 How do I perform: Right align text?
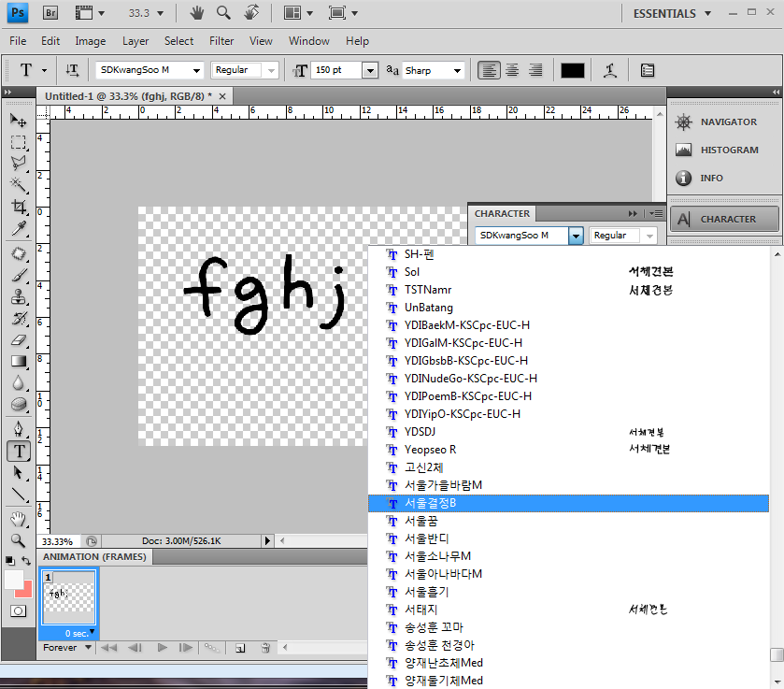(535, 70)
